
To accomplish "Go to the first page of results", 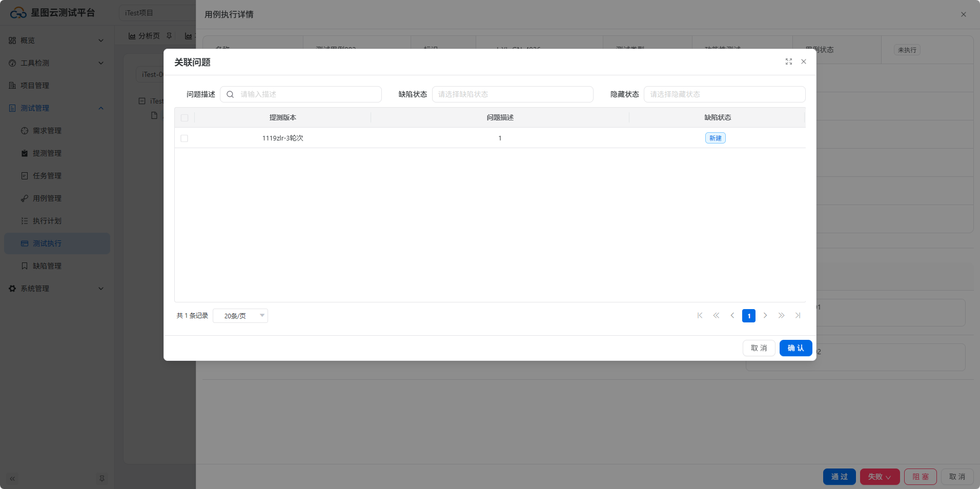I will click(x=700, y=316).
